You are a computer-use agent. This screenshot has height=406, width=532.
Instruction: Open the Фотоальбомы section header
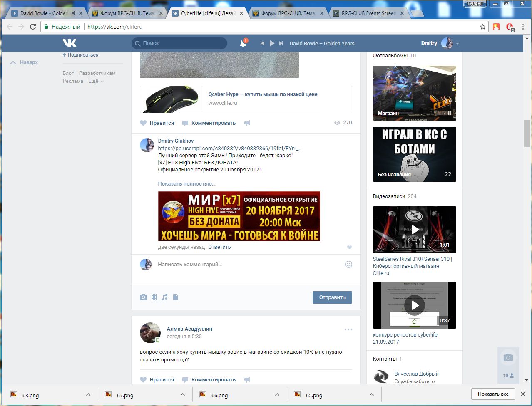[x=394, y=56]
